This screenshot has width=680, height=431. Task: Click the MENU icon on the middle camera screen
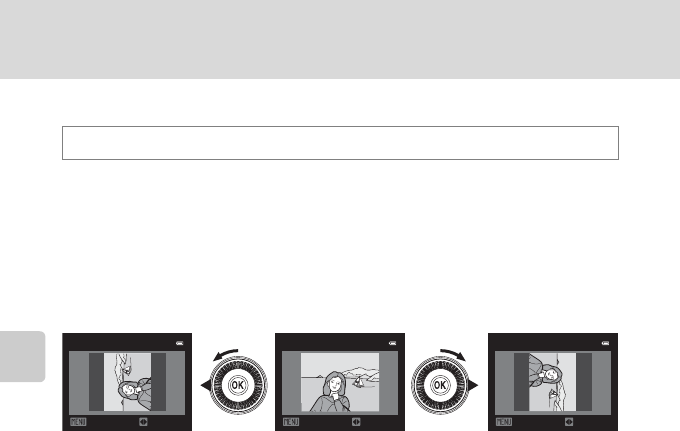(x=291, y=422)
